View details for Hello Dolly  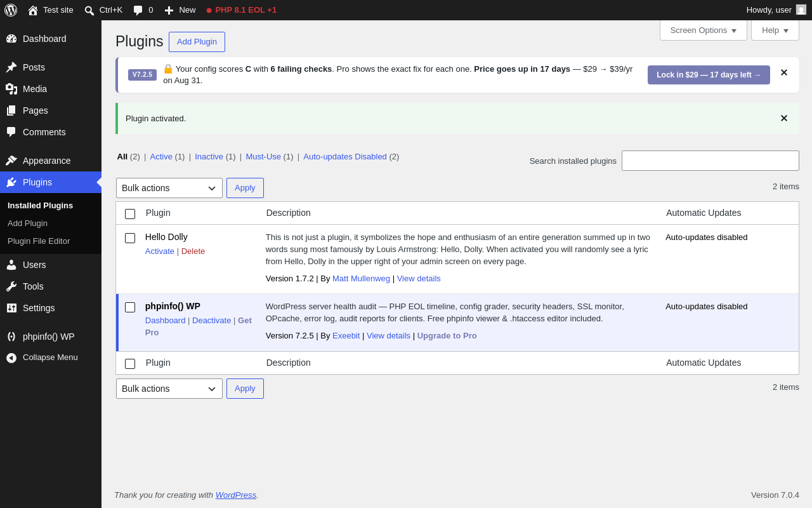point(419,279)
